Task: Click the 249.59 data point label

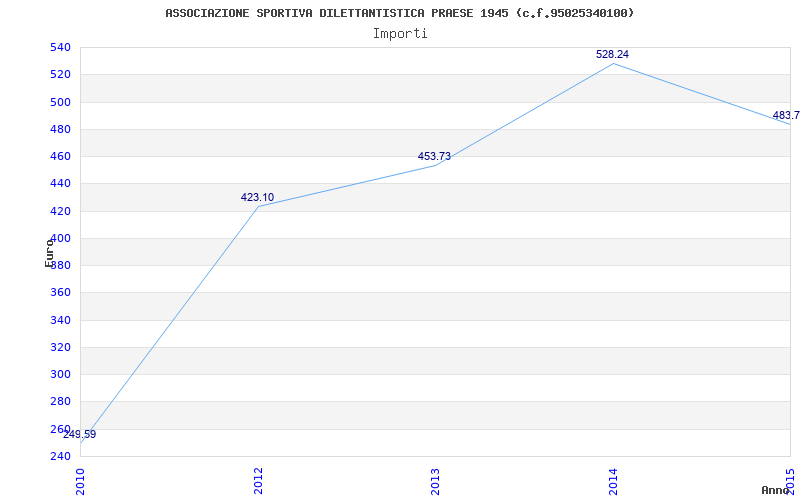Action: [80, 435]
